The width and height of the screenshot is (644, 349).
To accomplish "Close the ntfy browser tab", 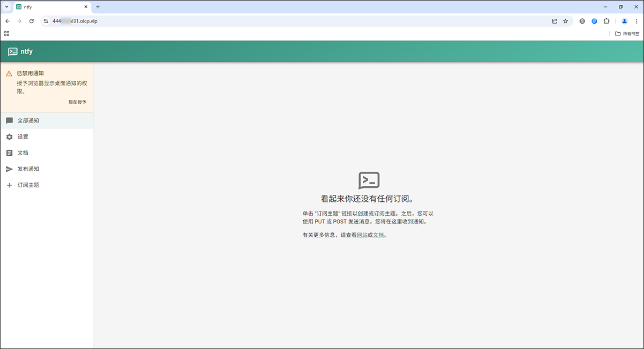I will (x=85, y=7).
